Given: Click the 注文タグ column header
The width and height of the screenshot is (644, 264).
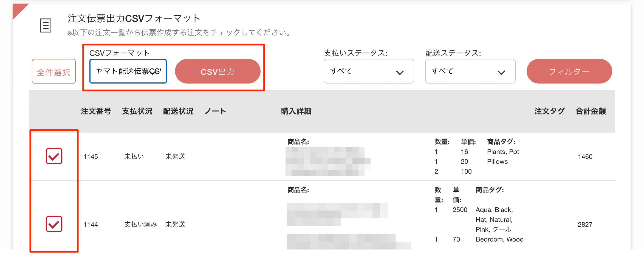Looking at the screenshot, I should (549, 111).
